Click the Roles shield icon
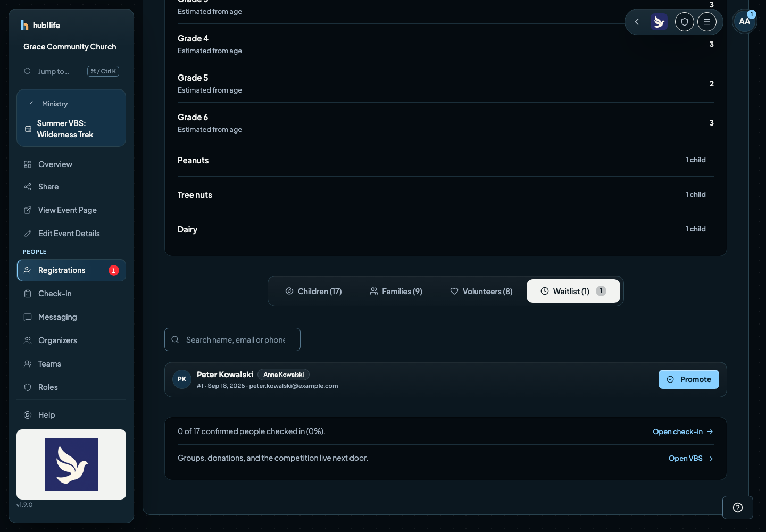This screenshot has width=766, height=532. coord(28,387)
